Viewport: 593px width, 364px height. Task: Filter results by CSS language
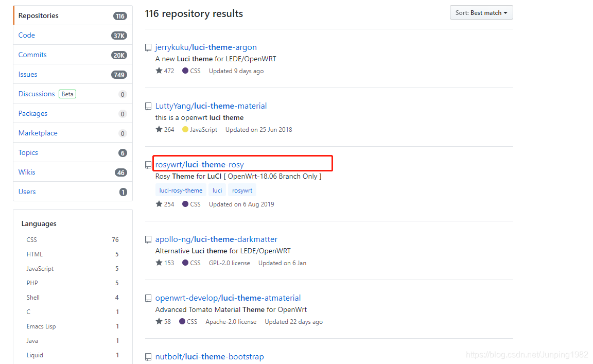pyautogui.click(x=72, y=240)
